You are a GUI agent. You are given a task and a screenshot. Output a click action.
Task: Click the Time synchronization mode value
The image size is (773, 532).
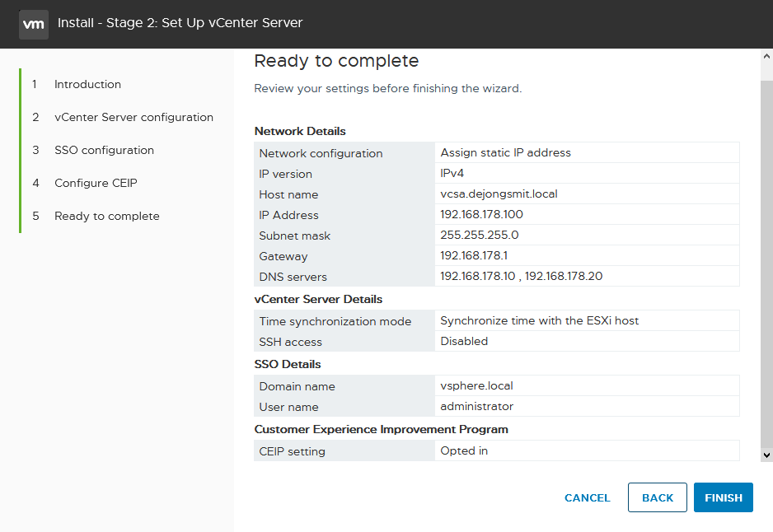coord(539,320)
